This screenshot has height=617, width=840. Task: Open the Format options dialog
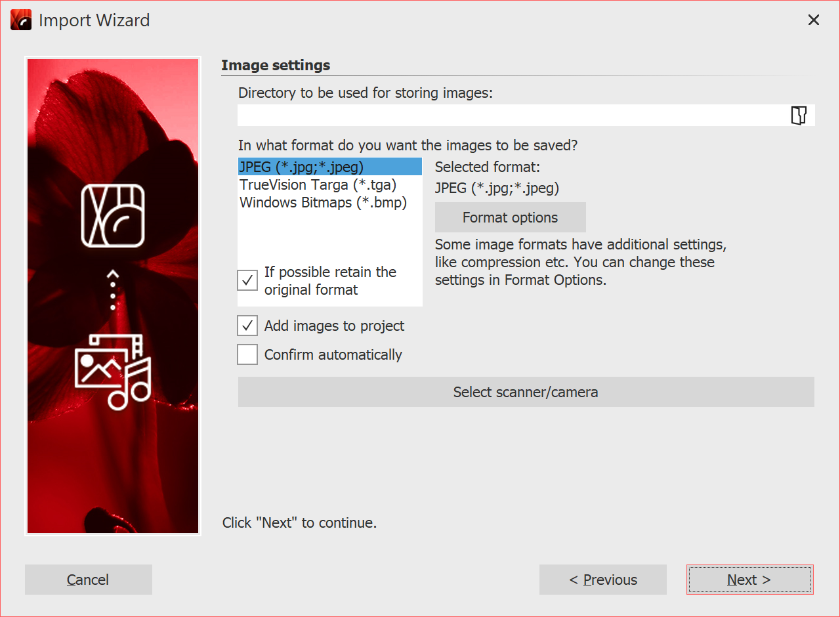[x=510, y=217]
